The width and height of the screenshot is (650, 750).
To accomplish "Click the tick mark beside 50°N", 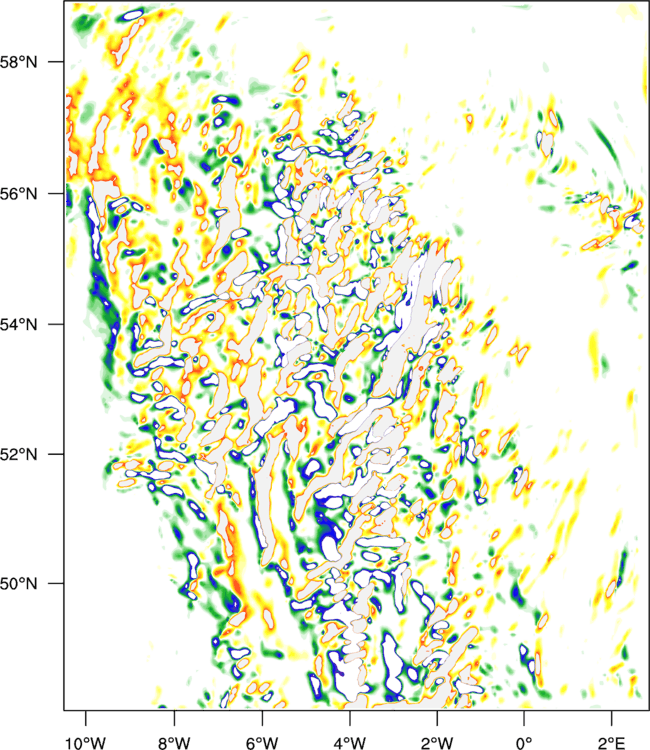I will point(56,584).
